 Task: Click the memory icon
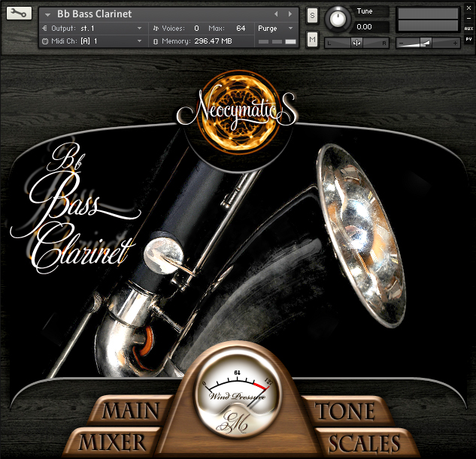tap(156, 41)
